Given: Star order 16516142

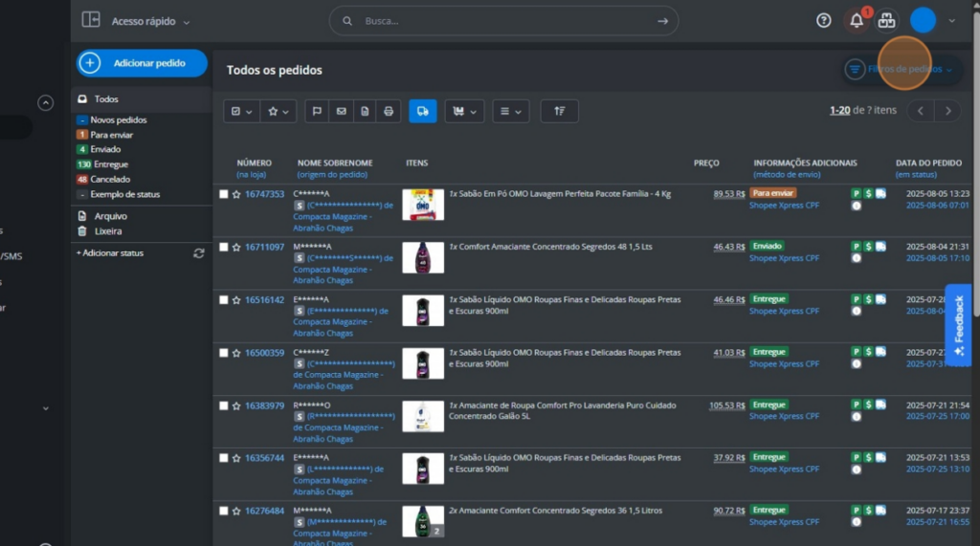Looking at the screenshot, I should (x=236, y=300).
